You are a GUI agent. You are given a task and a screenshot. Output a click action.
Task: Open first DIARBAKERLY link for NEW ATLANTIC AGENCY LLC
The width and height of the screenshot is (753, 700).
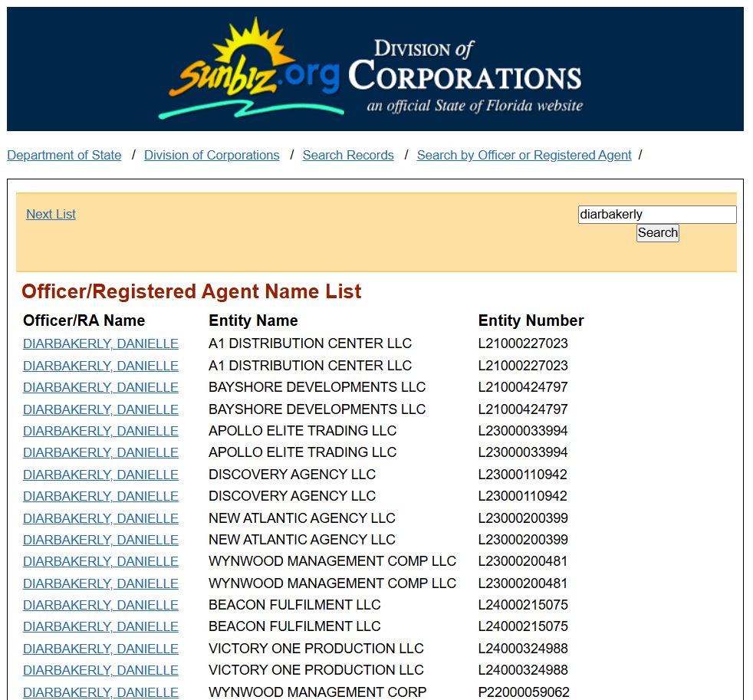pyautogui.click(x=101, y=518)
